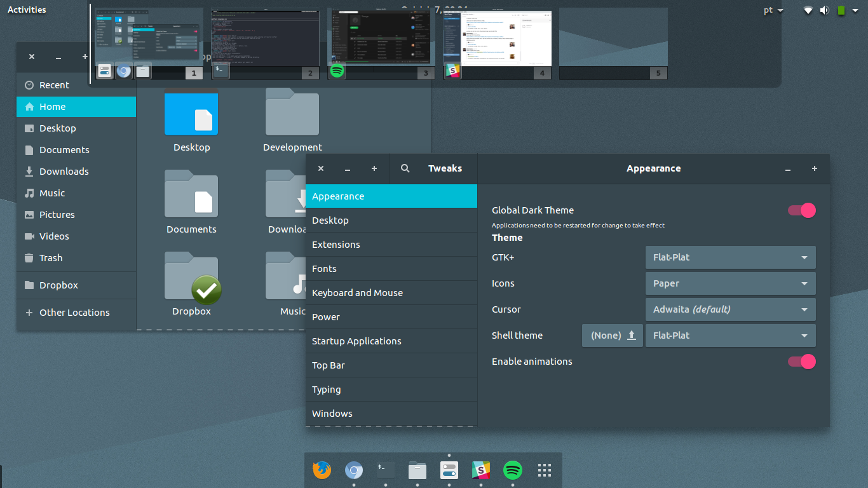The image size is (868, 488).
Task: Open Slack from the dock
Action: (x=481, y=470)
